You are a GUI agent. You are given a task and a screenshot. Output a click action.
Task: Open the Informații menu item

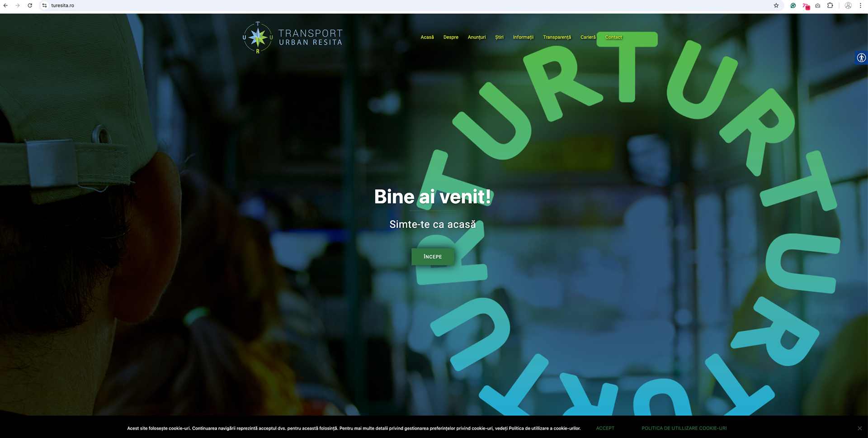(x=523, y=37)
